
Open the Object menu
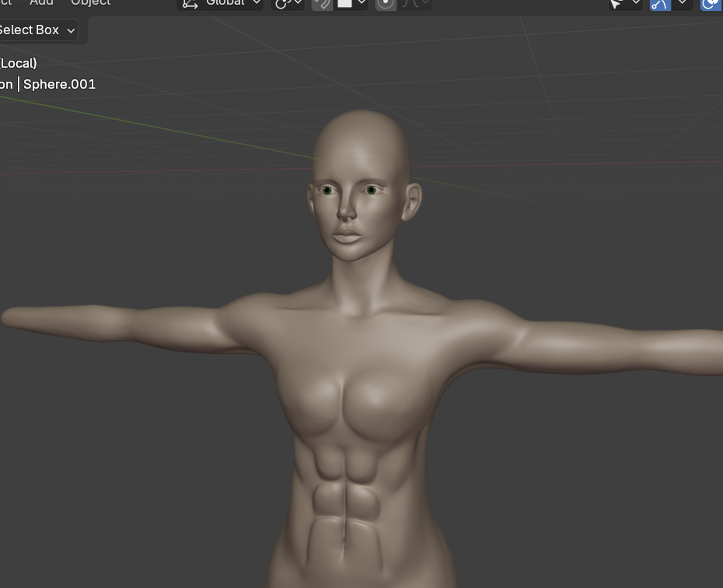(x=90, y=2)
